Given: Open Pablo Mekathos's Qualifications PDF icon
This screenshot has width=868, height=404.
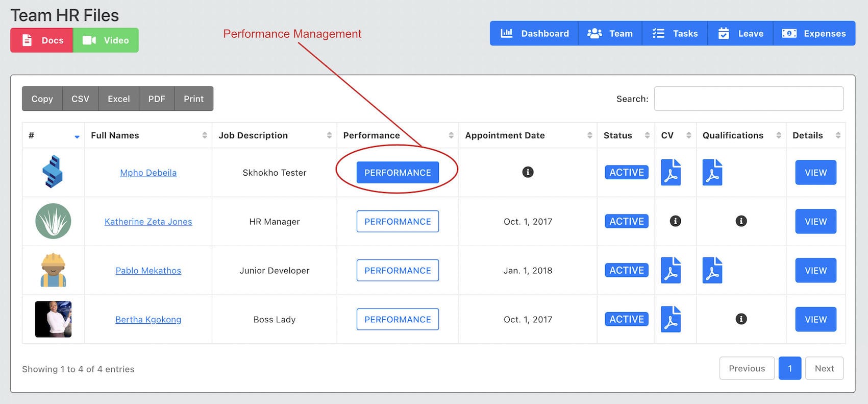Looking at the screenshot, I should 712,270.
